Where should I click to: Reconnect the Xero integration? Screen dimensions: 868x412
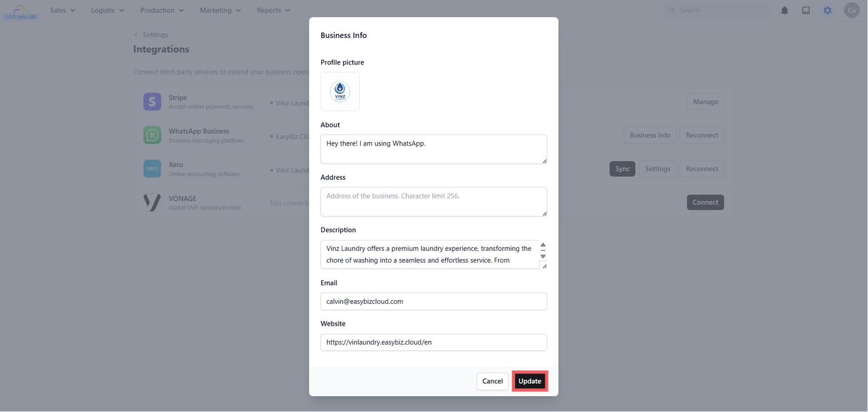tap(702, 169)
